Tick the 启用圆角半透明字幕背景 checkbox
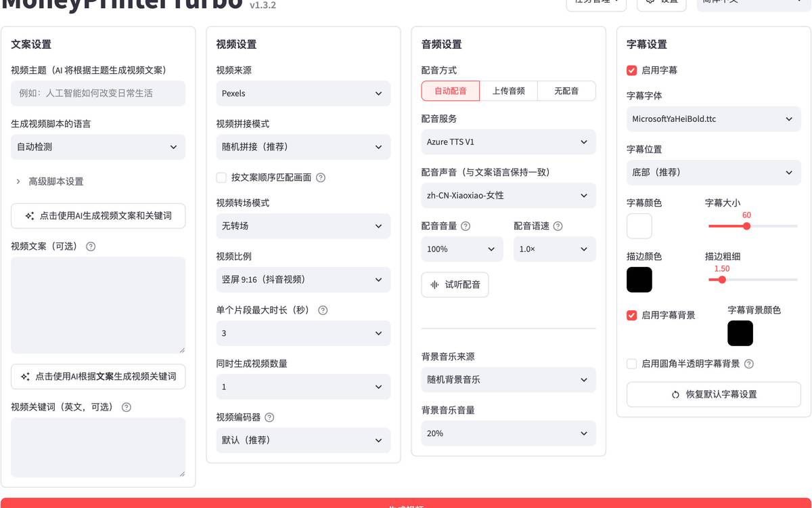Viewport: 812px width, 508px height. (x=632, y=364)
